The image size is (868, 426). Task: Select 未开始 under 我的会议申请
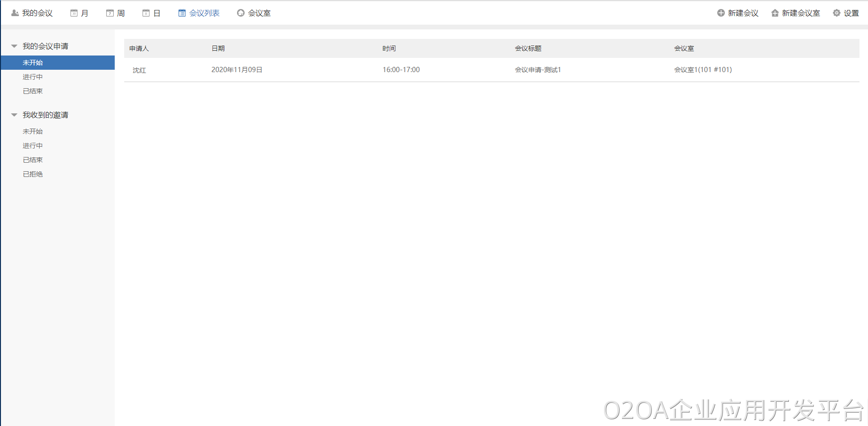click(x=33, y=63)
